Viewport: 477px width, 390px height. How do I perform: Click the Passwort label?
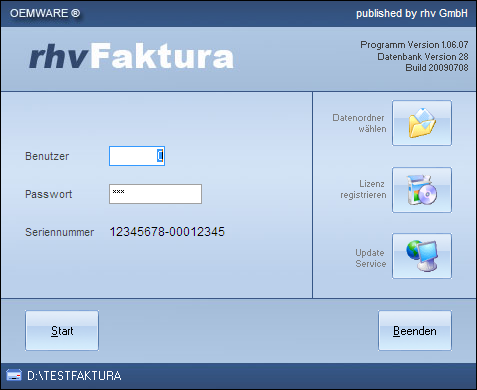[x=49, y=194]
